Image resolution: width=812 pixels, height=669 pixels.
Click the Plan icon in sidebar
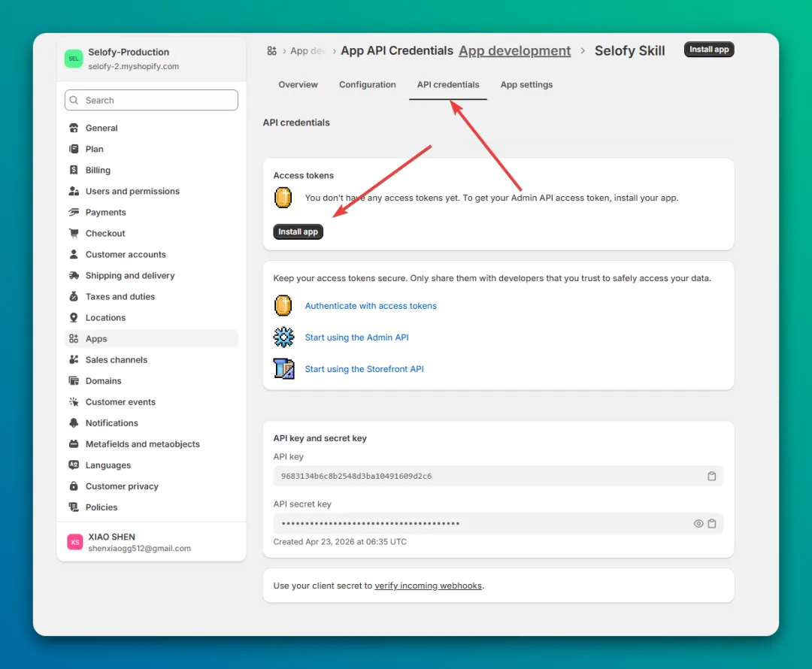[74, 149]
